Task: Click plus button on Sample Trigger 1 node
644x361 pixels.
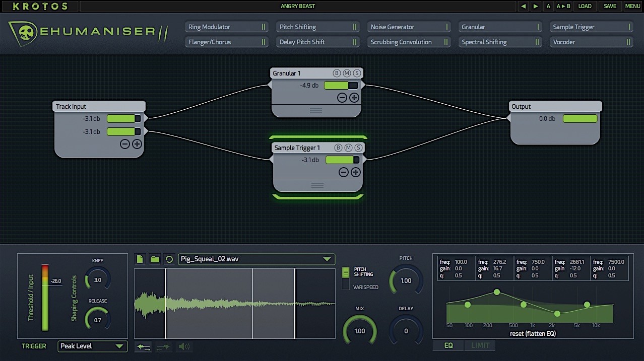Action: [356, 172]
